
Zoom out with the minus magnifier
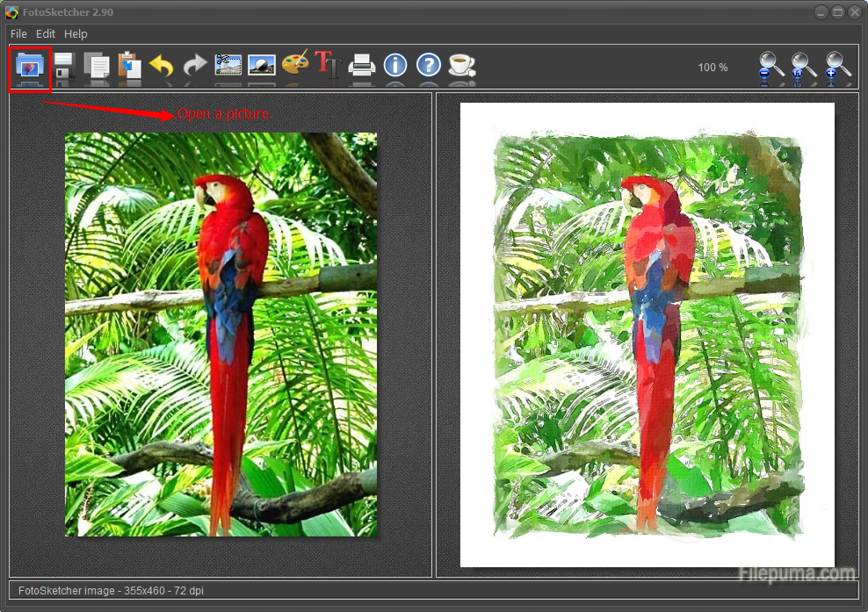771,67
